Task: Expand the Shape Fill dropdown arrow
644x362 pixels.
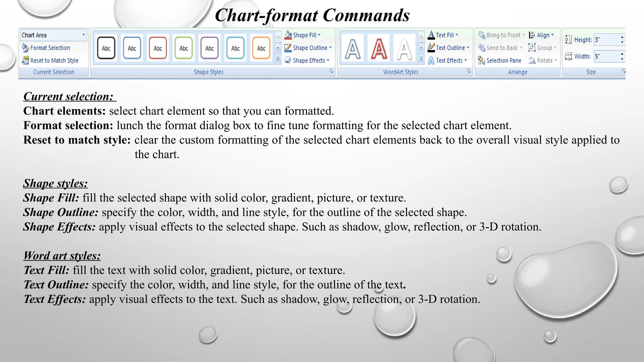Action: (319, 35)
